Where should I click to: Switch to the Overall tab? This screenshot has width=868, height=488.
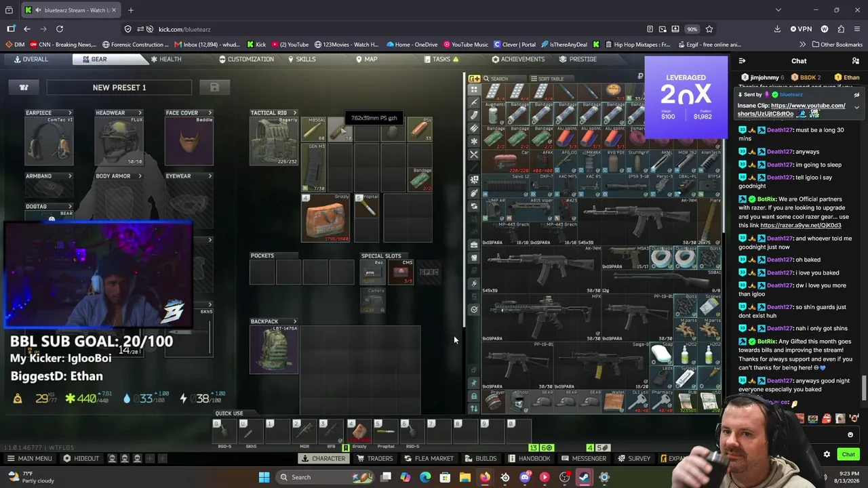coord(31,59)
